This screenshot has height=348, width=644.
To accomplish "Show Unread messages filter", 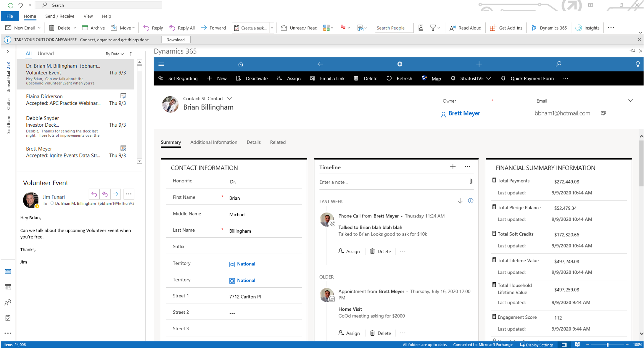I will 46,54.
